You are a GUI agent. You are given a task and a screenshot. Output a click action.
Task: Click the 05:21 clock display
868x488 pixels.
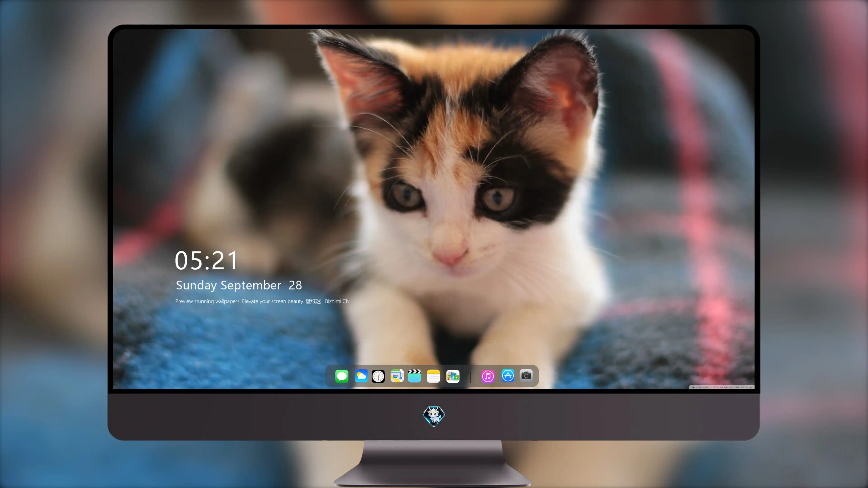206,260
